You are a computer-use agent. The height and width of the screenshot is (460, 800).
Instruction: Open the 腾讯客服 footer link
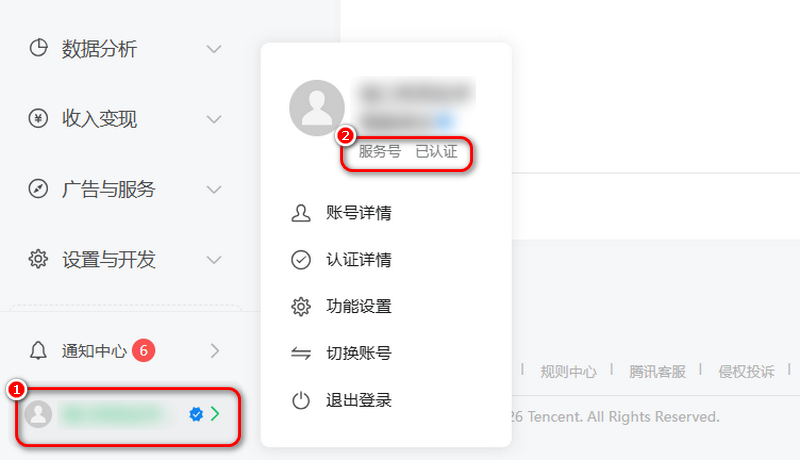point(657,372)
